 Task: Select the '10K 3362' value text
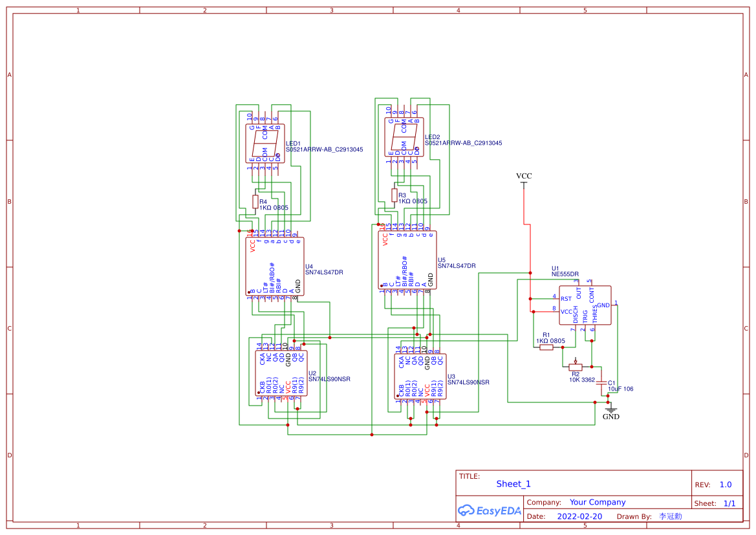coord(582,380)
